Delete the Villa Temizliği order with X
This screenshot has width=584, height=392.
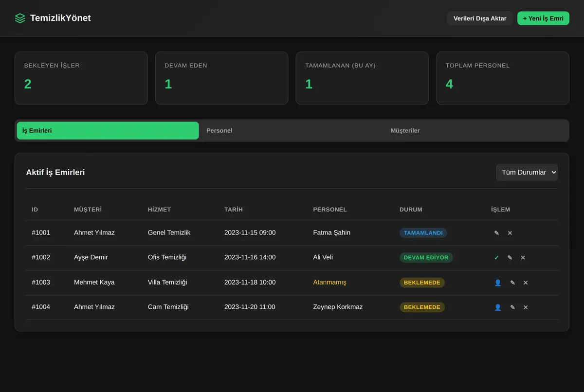click(x=526, y=283)
